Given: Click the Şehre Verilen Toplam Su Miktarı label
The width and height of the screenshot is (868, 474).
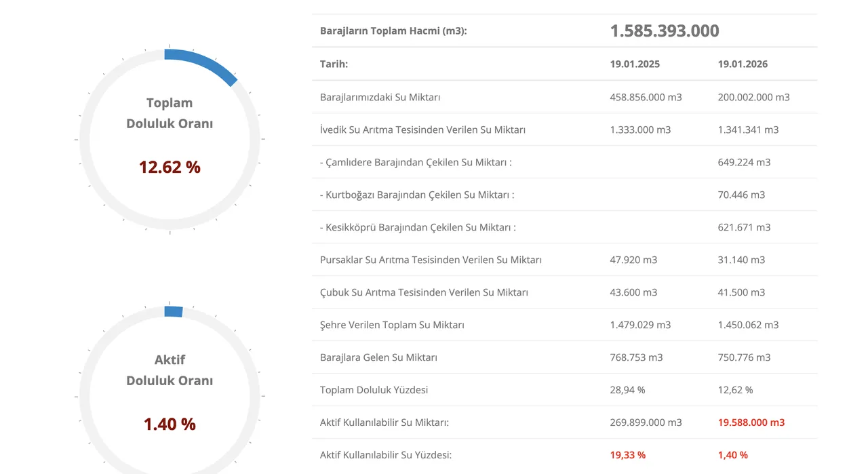Looking at the screenshot, I should click(392, 325).
